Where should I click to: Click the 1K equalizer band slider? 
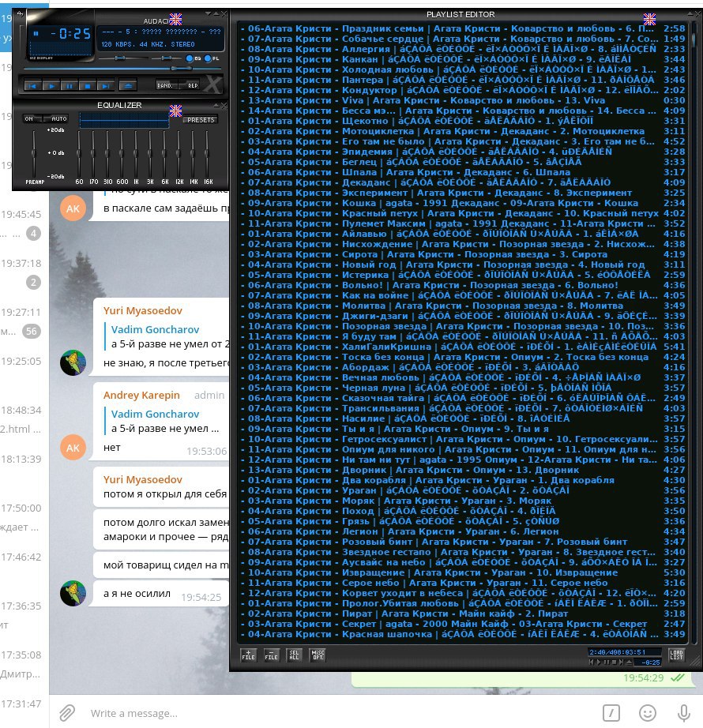136,152
